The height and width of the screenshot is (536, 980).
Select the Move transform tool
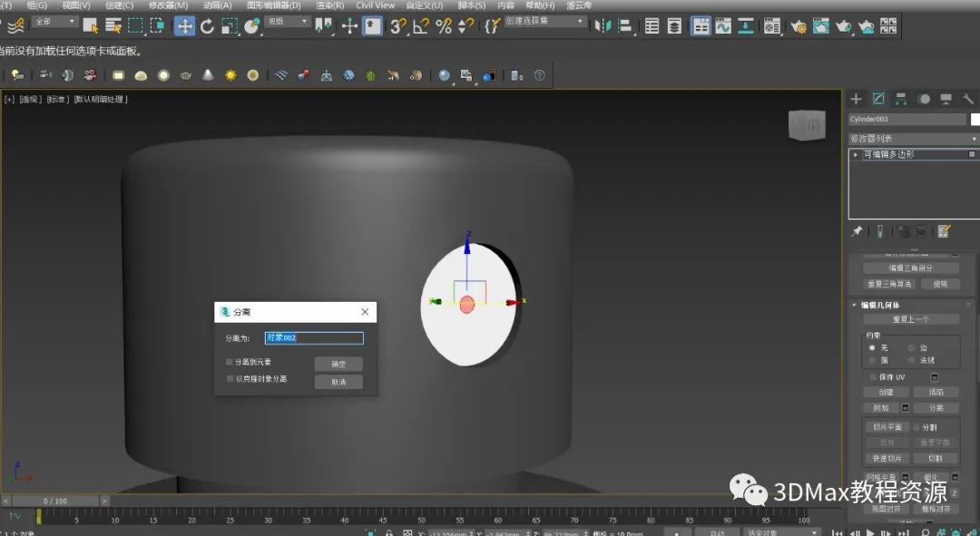[185, 26]
